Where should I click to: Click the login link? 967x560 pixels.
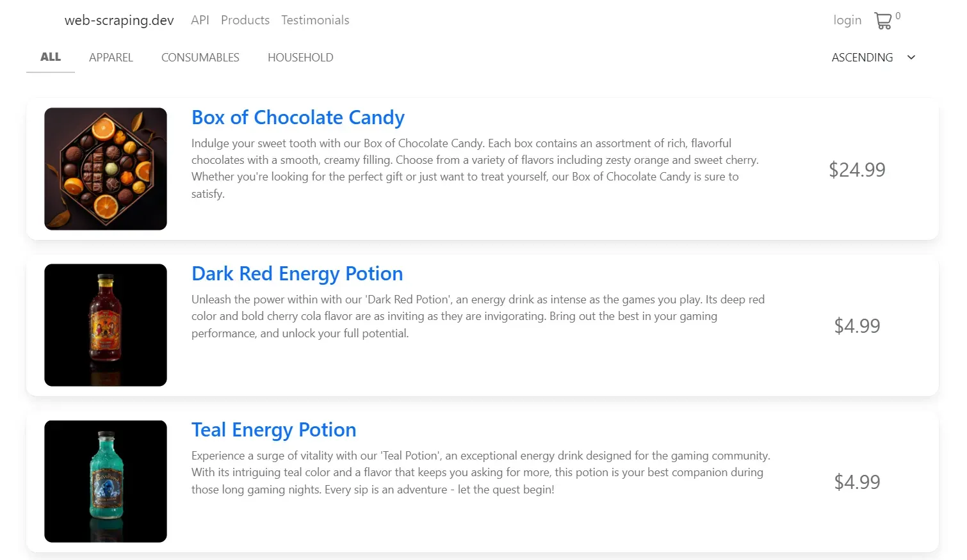(x=847, y=20)
